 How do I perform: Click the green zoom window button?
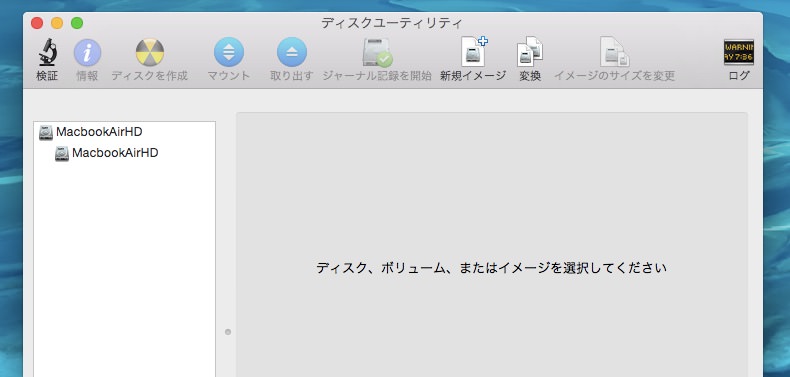coord(77,23)
